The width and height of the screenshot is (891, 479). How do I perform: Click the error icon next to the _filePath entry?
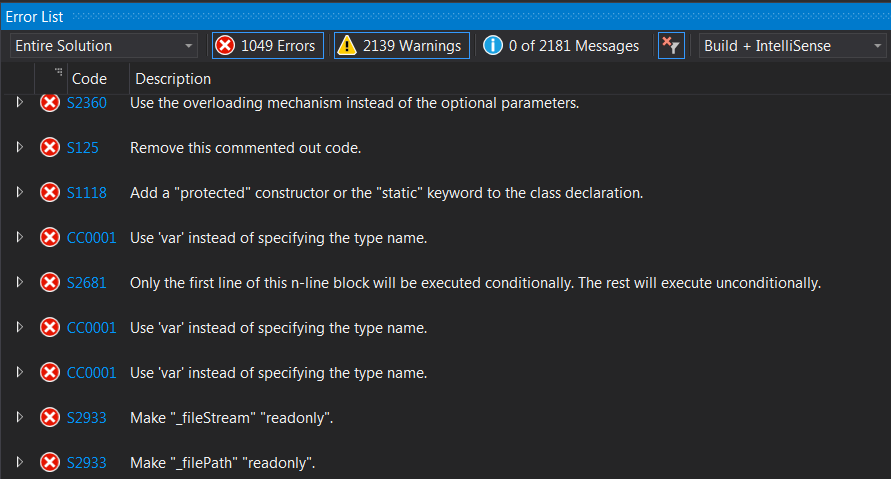point(49,463)
